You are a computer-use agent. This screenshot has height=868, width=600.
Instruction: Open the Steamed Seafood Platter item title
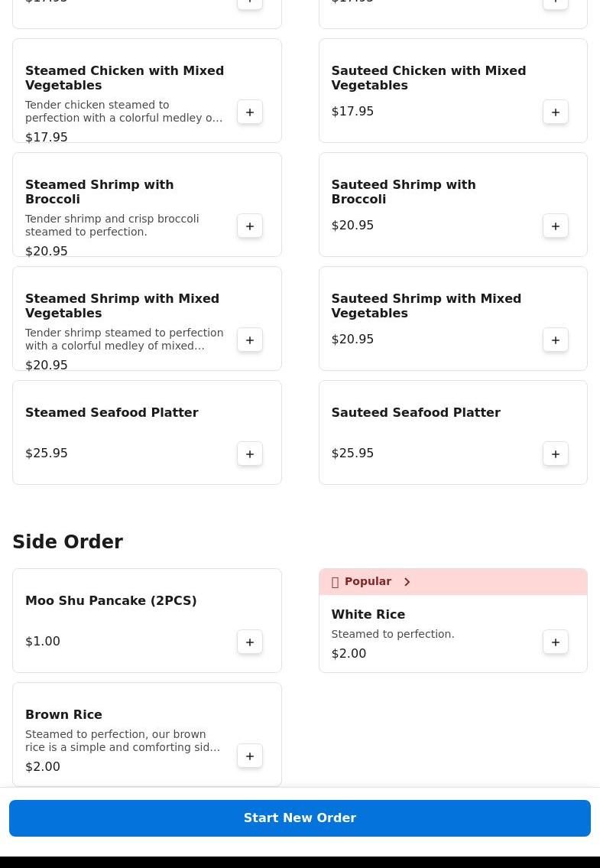[x=112, y=413]
